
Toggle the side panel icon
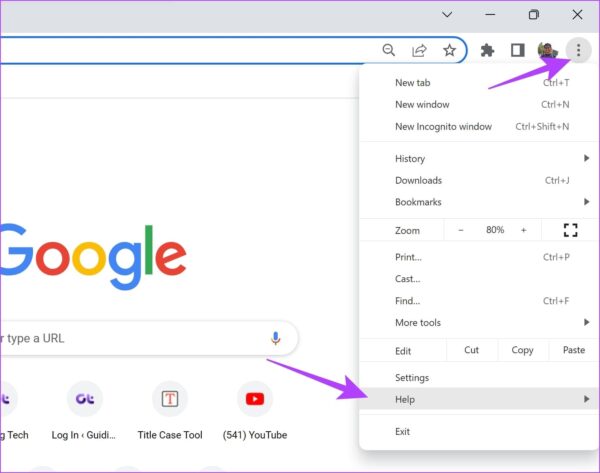tap(517, 50)
